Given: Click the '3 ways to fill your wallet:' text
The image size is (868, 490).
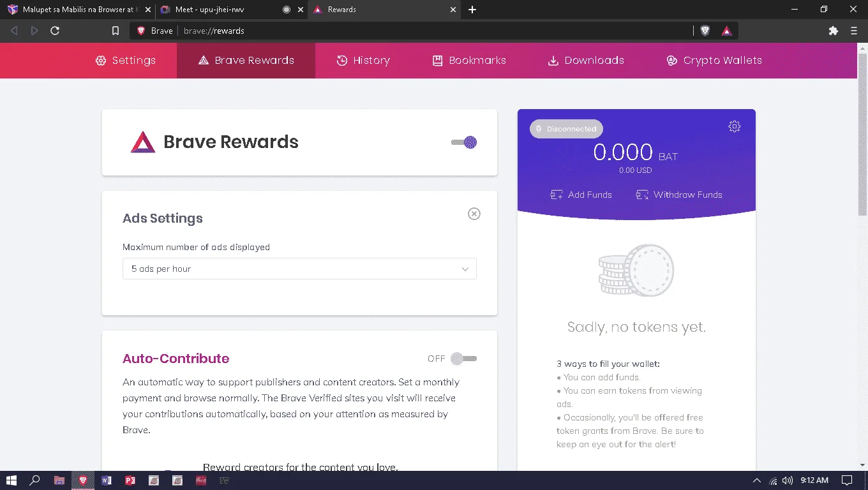Looking at the screenshot, I should click(x=608, y=364).
